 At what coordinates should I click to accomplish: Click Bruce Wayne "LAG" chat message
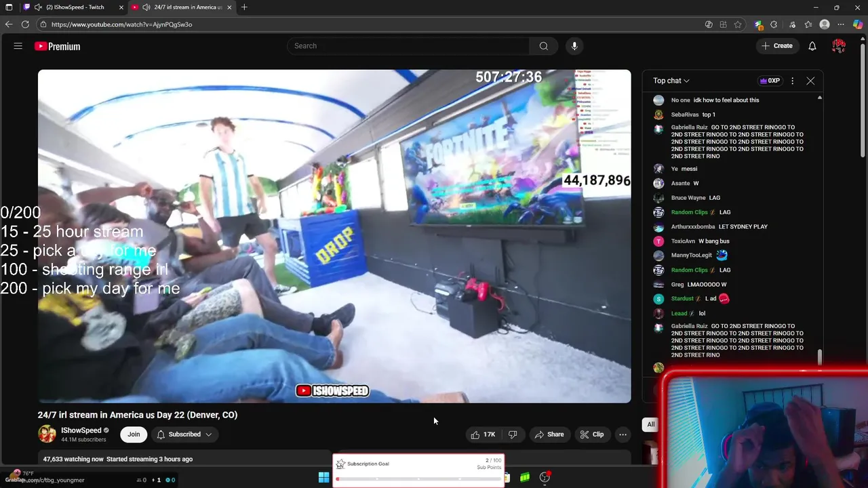point(715,198)
